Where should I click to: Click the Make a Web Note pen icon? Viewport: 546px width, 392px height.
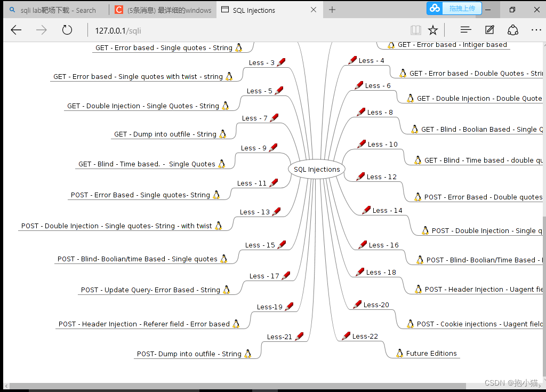[489, 30]
